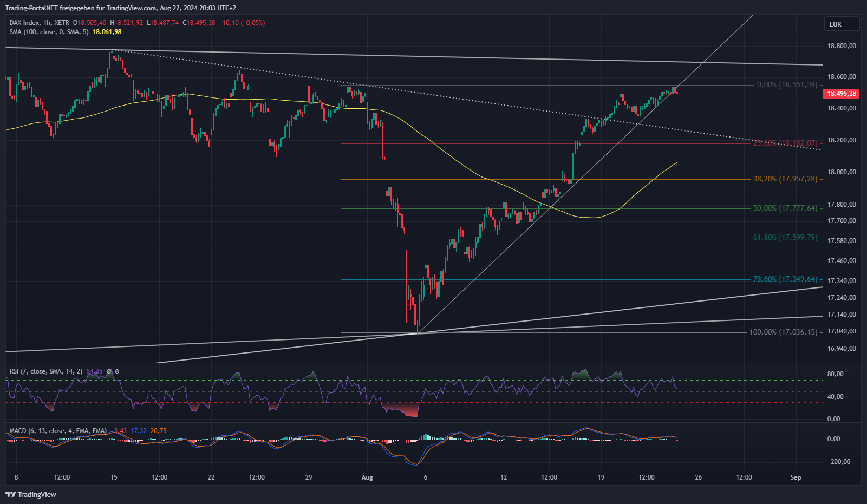Click the change value −10,10 (−0,05%)
The height and width of the screenshot is (504, 867).
242,23
